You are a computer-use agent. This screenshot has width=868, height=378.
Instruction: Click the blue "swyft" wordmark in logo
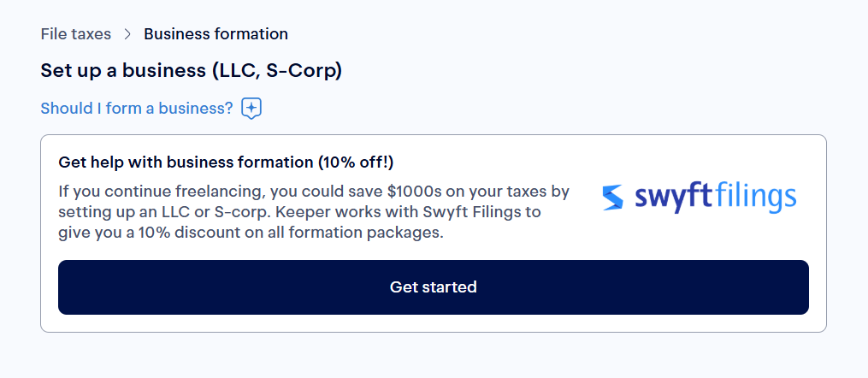(674, 198)
